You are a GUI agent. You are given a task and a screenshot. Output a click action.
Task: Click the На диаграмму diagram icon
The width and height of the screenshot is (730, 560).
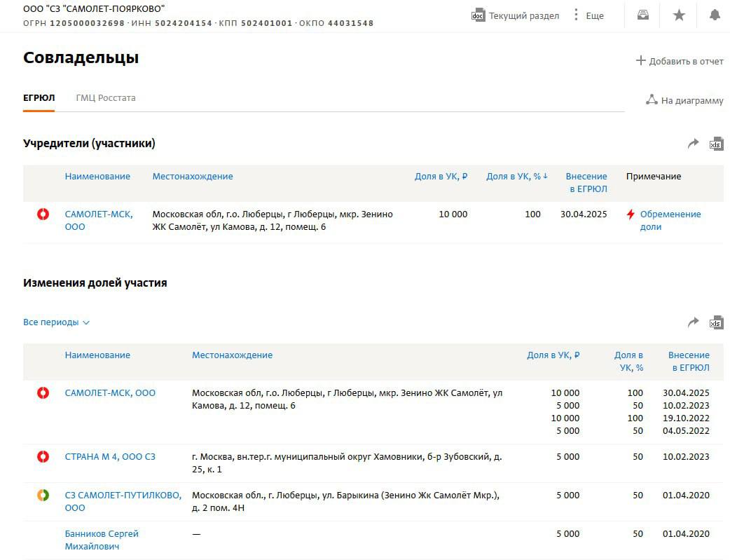[x=652, y=100]
